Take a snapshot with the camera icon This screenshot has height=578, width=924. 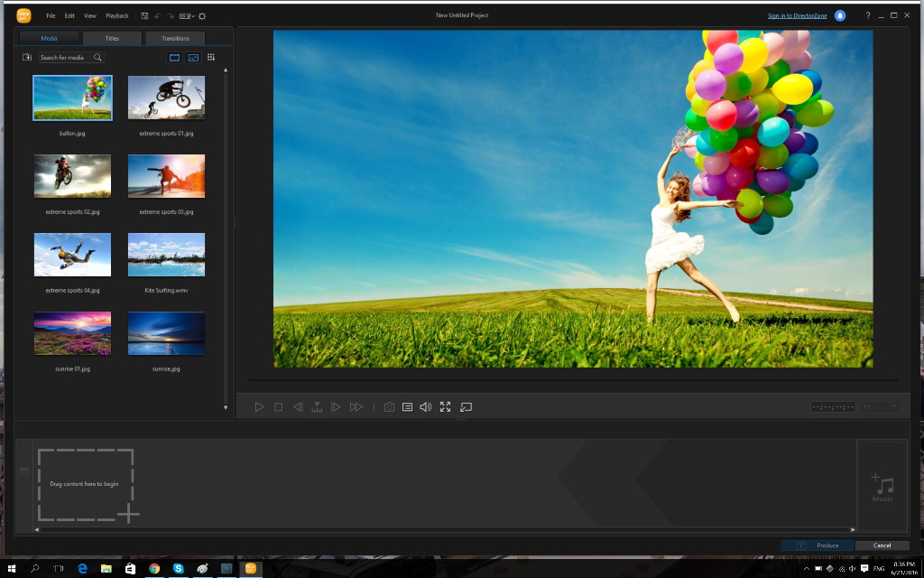[389, 407]
